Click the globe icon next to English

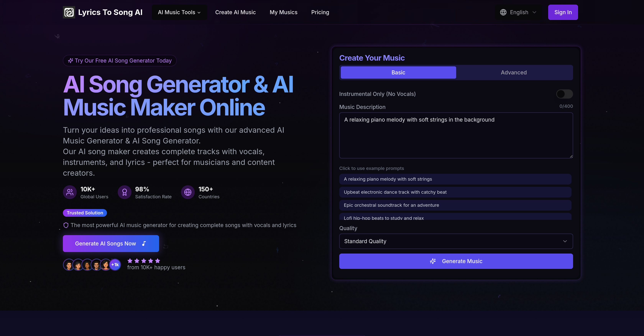click(503, 12)
